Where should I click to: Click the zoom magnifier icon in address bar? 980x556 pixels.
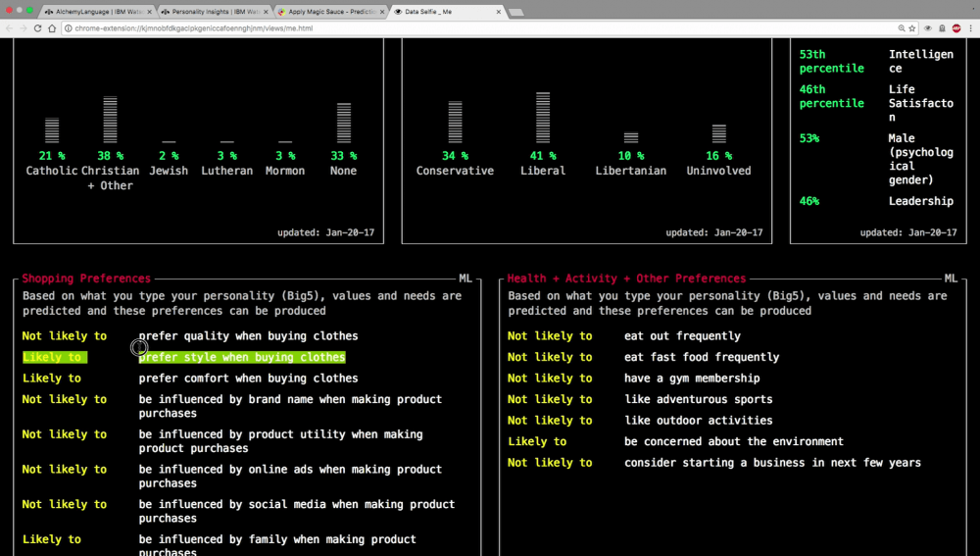(899, 28)
